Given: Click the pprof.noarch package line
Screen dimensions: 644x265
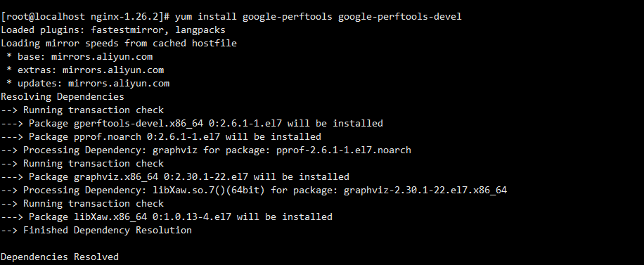Looking at the screenshot, I should point(161,137).
